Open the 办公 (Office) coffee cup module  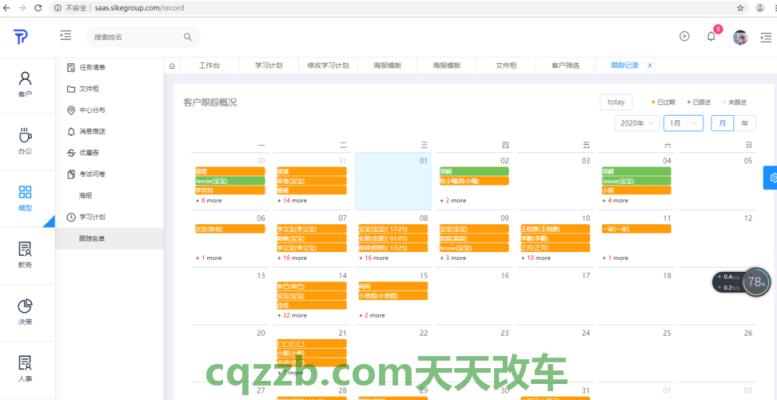[x=25, y=140]
